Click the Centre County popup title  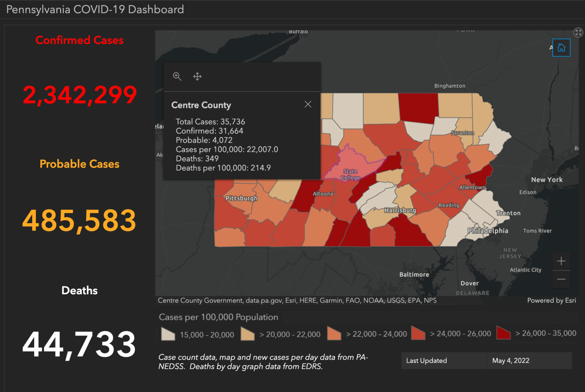pyautogui.click(x=201, y=105)
